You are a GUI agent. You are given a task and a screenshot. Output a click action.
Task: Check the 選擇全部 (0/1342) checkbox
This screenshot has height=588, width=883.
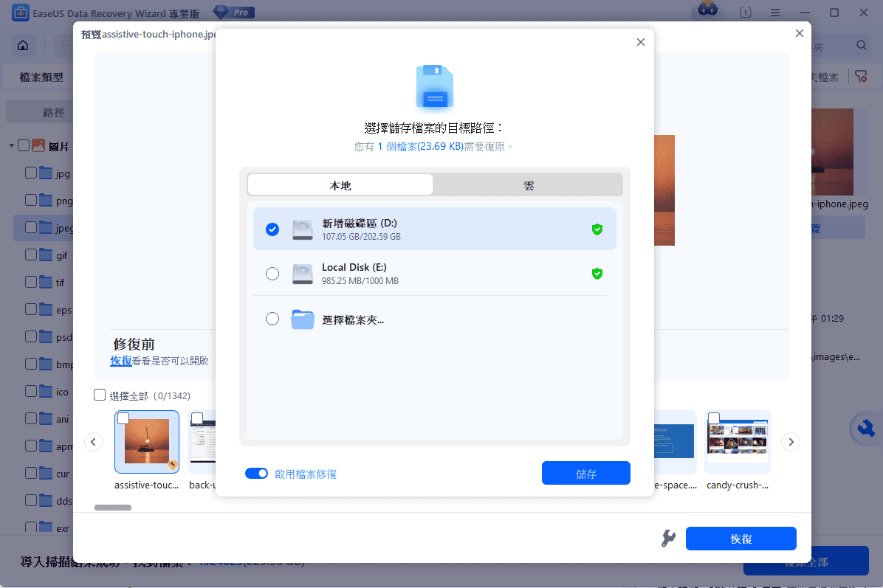click(x=100, y=395)
